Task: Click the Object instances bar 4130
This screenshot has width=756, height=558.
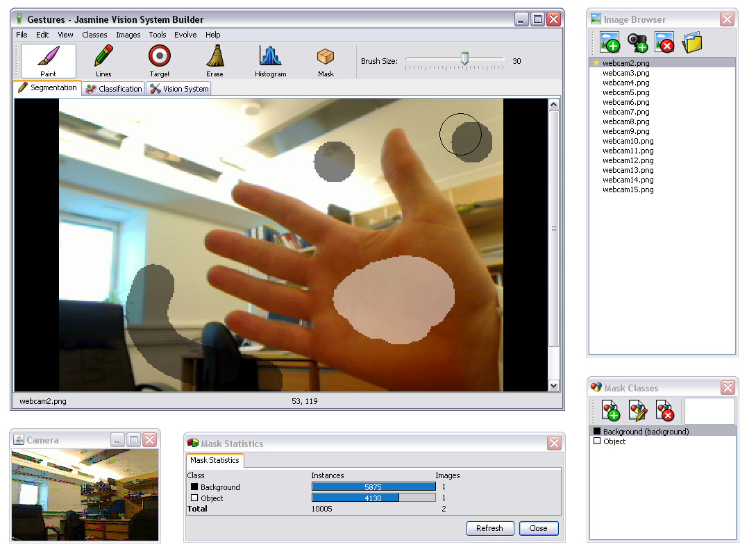Action: coord(373,498)
